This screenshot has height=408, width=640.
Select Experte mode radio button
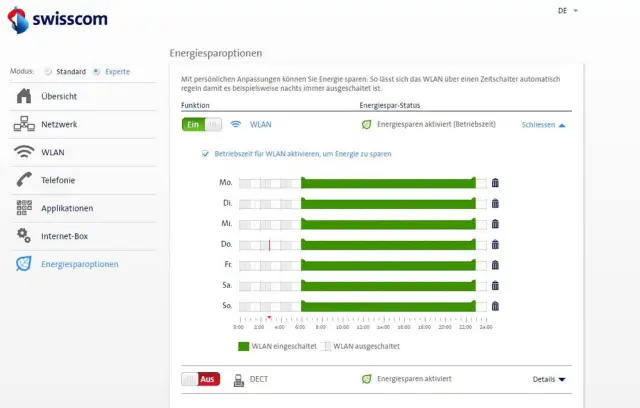96,71
